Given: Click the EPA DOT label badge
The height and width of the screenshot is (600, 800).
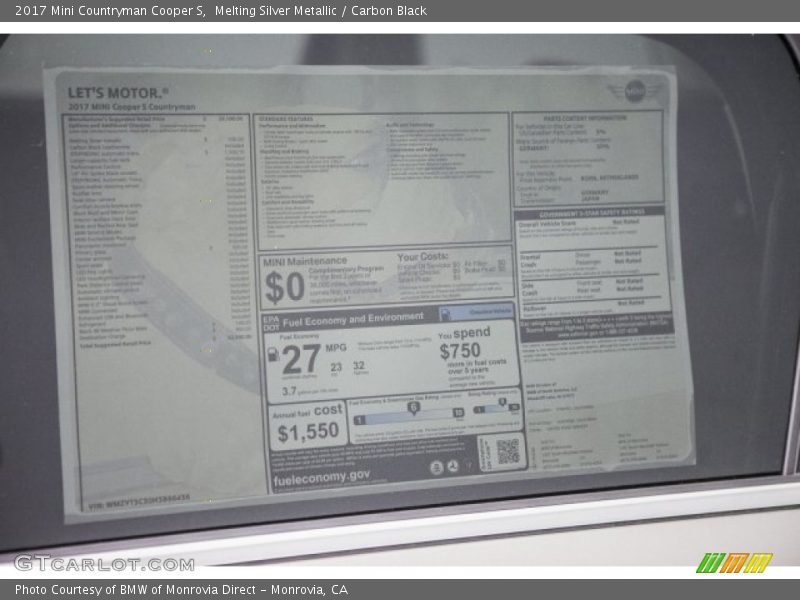Looking at the screenshot, I should pyautogui.click(x=271, y=323).
